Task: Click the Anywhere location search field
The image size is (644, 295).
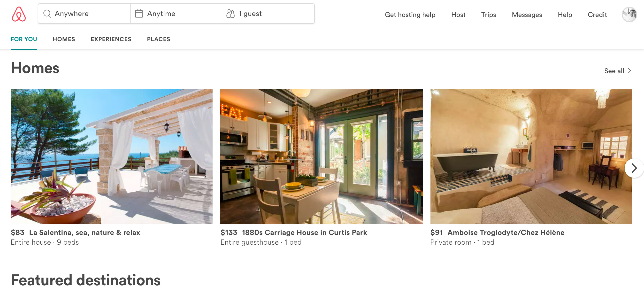Action: [84, 14]
